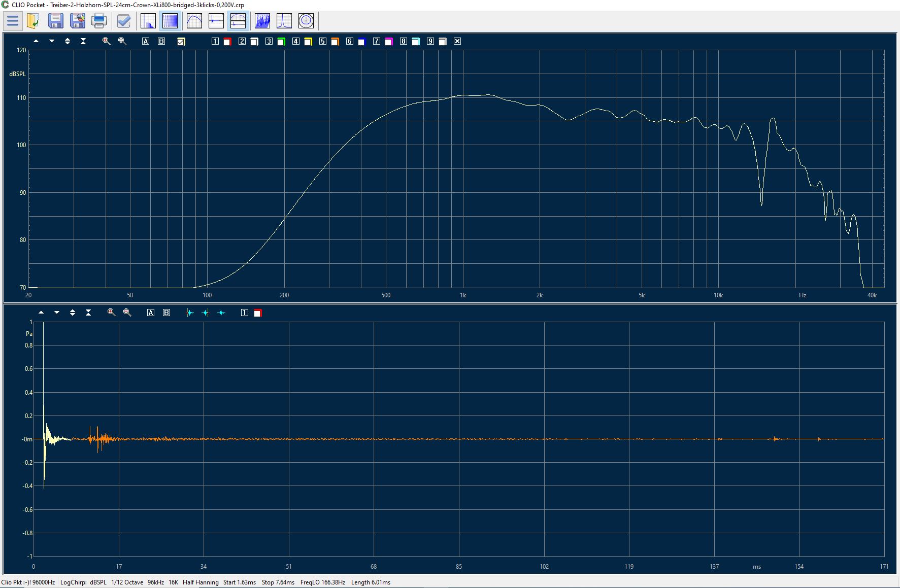Viewport: 900px width, 588px height.
Task: Click 'Start 1.63ms' in status bar
Action: click(240, 582)
